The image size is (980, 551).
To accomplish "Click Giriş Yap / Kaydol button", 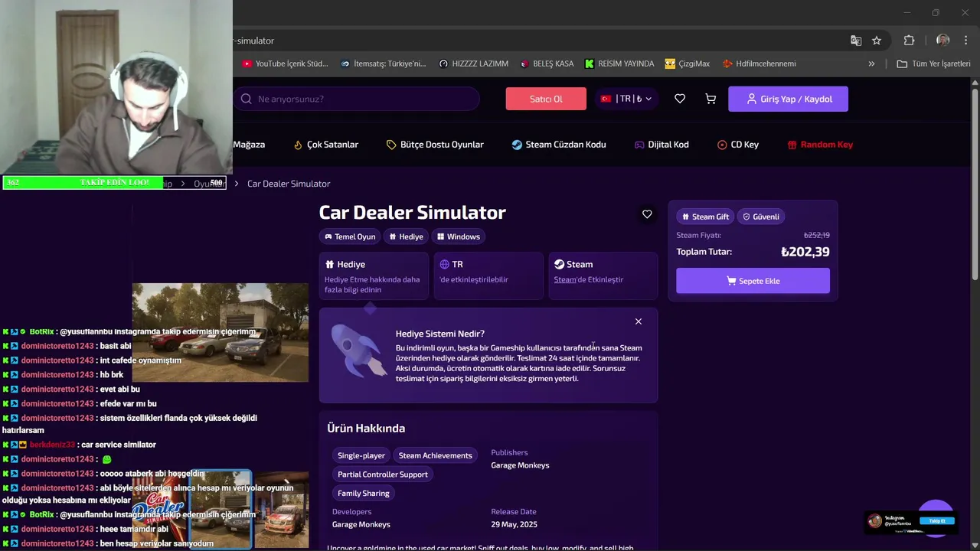I will 788,99.
